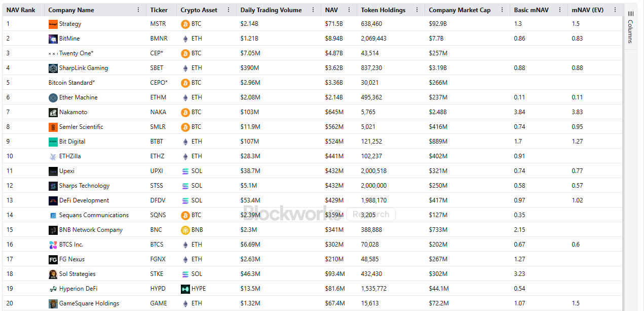The image size is (644, 311).
Task: Click the HYPE token icon in the HYPD row
Action: pos(185,289)
